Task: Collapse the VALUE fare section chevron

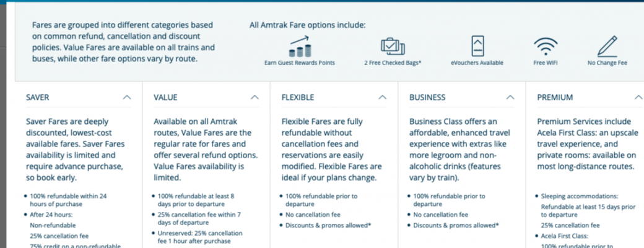Action: pyautogui.click(x=255, y=97)
